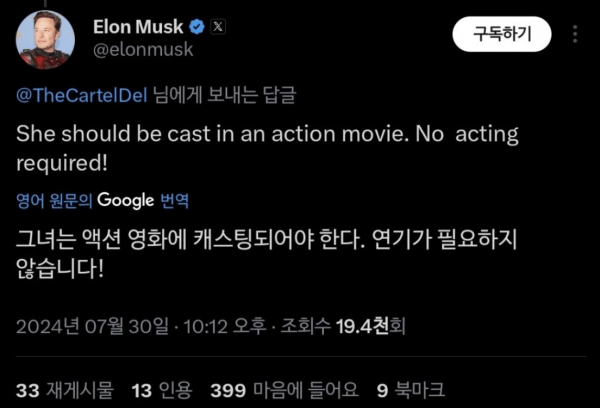View the 조회수 19.4천회 view count
This screenshot has width=600, height=408.
pyautogui.click(x=343, y=326)
